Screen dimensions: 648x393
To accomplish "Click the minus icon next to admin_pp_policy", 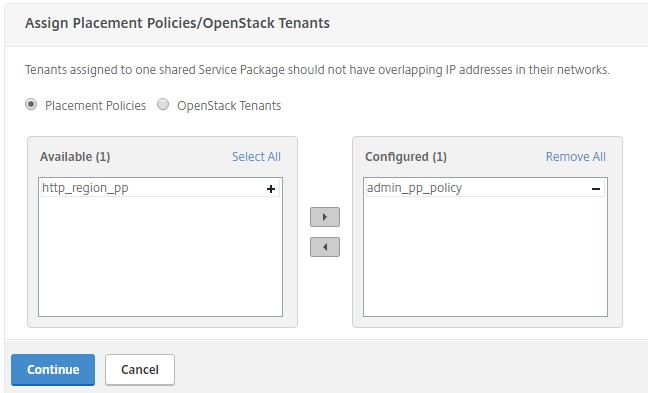I will click(x=596, y=189).
